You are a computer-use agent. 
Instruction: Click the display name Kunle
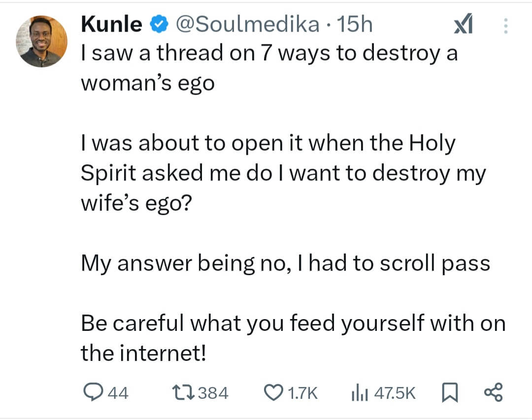coord(111,25)
